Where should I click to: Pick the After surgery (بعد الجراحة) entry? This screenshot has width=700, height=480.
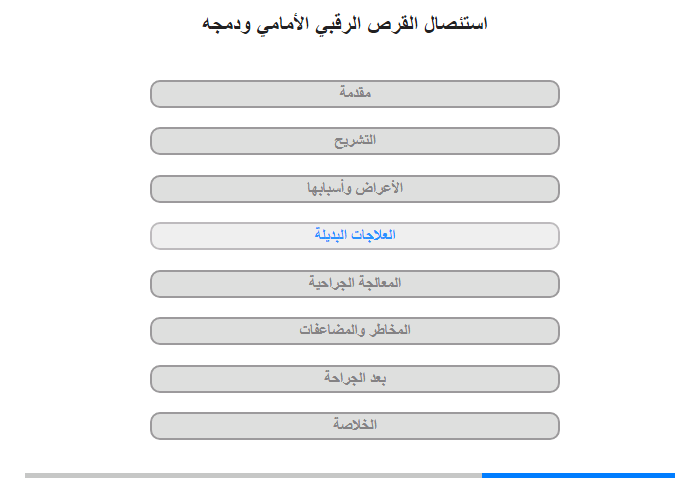(355, 379)
